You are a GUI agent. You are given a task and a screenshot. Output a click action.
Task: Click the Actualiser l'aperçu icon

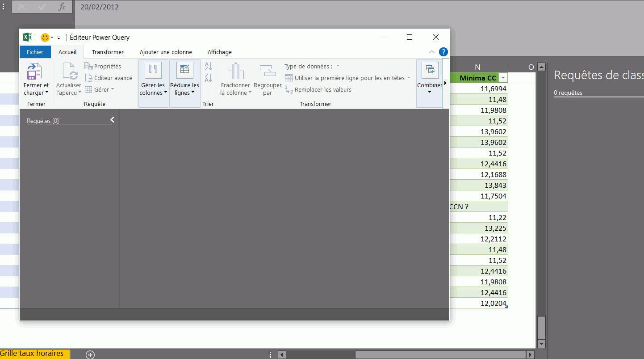coord(69,72)
